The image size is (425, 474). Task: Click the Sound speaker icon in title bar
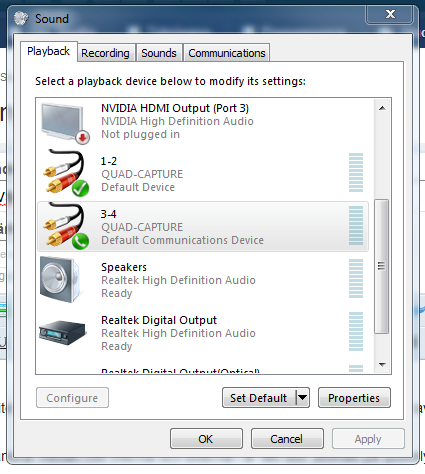pyautogui.click(x=21, y=18)
